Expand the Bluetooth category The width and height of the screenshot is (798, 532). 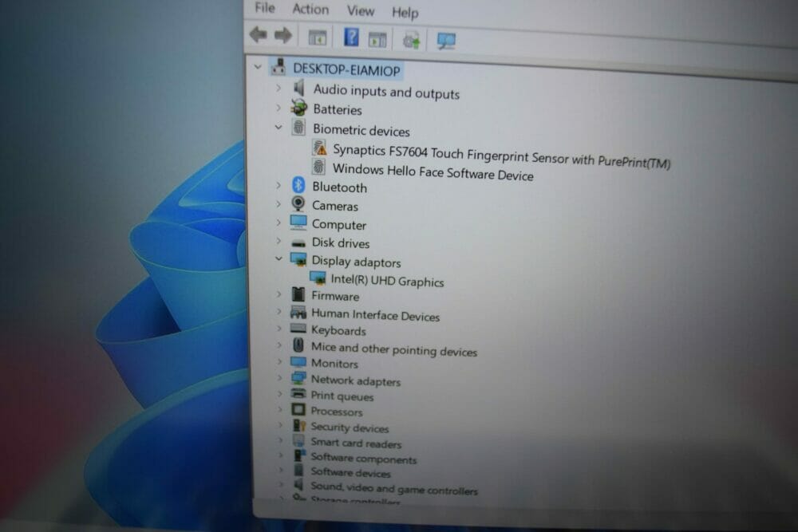(279, 185)
